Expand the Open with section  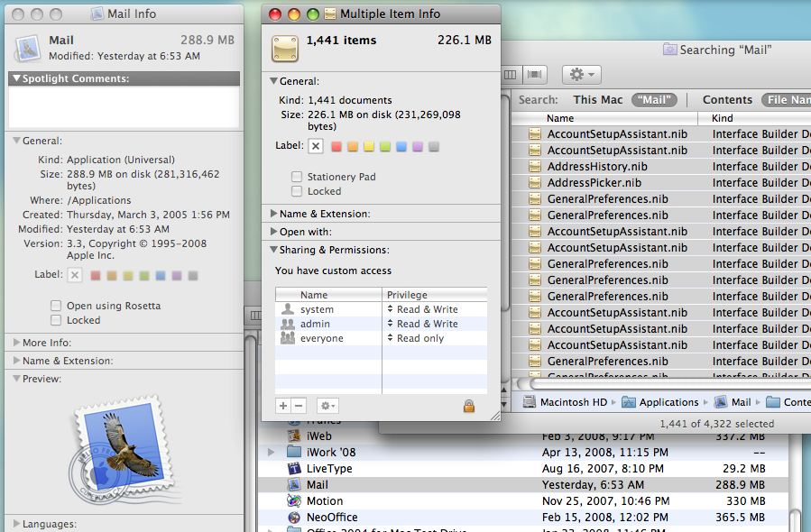[273, 232]
